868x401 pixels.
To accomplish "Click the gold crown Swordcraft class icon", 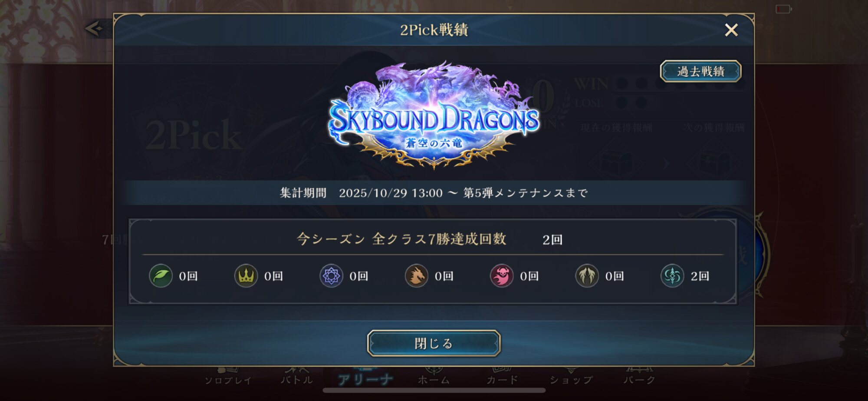I will click(x=246, y=276).
